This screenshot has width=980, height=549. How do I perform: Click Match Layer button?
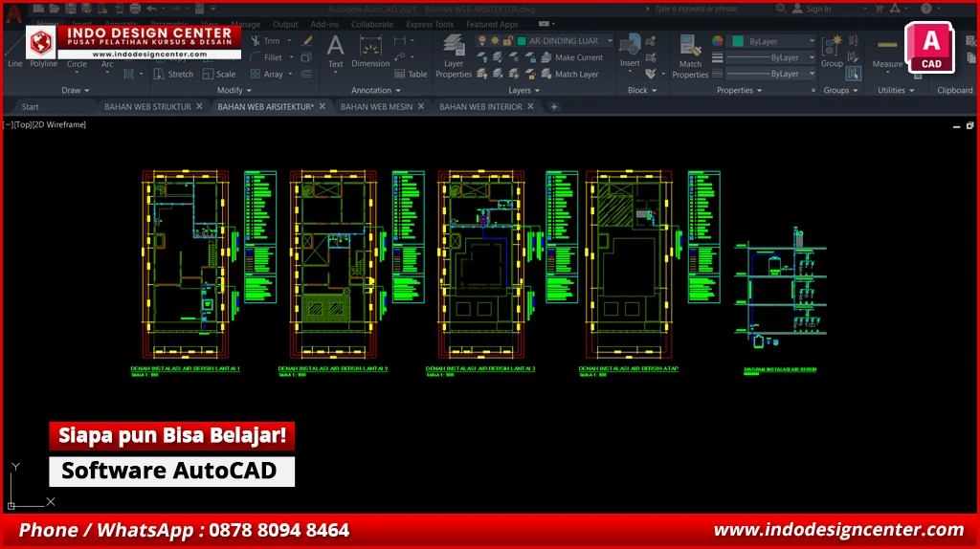(569, 74)
